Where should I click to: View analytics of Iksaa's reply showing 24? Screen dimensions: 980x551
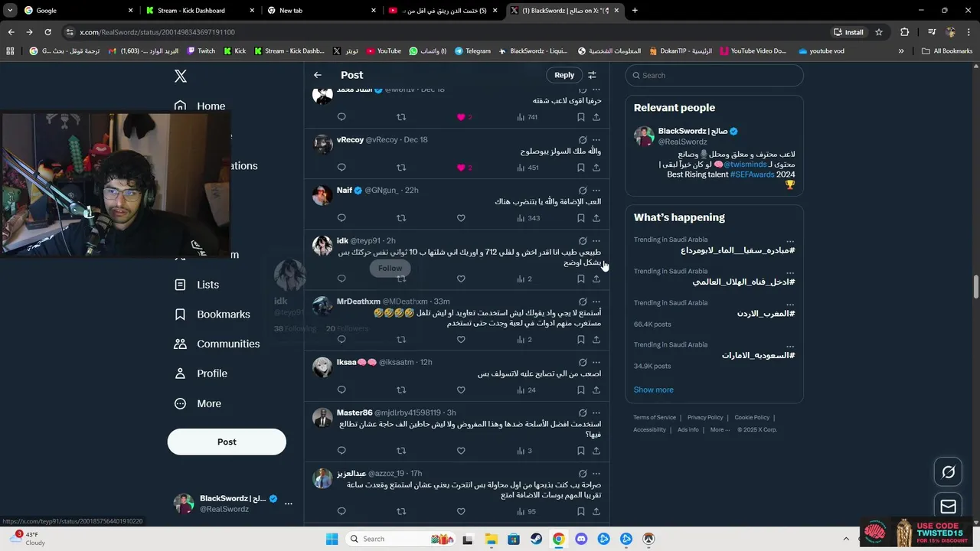(x=527, y=390)
